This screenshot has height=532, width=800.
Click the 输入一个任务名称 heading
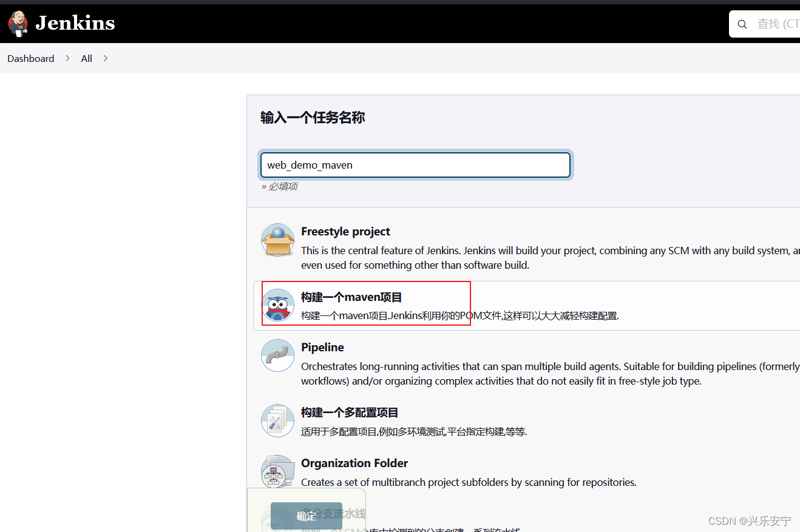coord(313,118)
